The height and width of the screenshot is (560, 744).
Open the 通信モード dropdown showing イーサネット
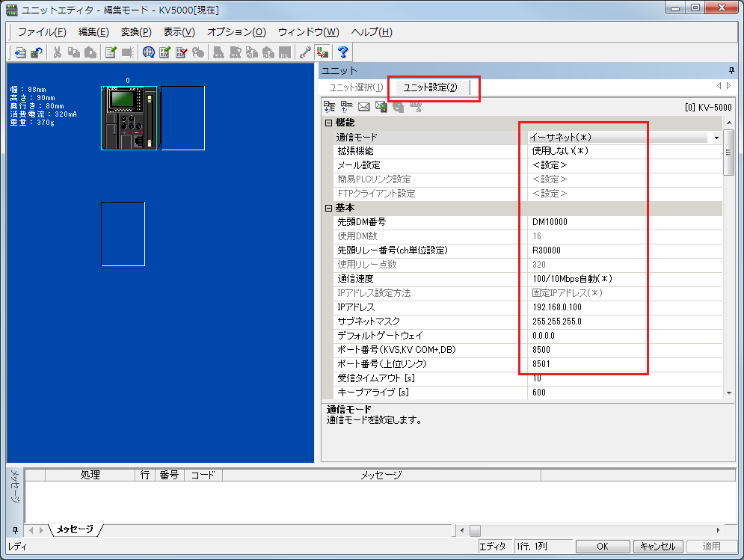coord(716,138)
